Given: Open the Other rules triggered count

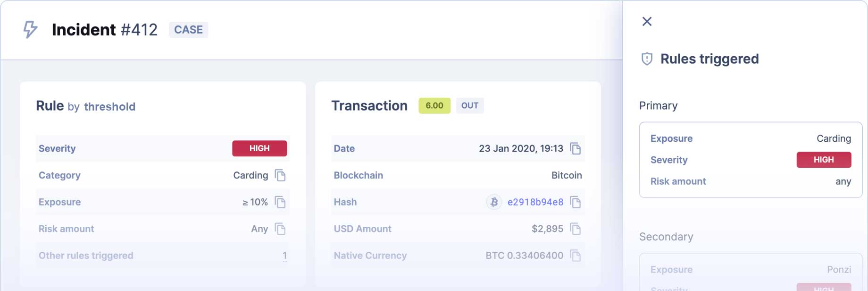Looking at the screenshot, I should [x=284, y=256].
